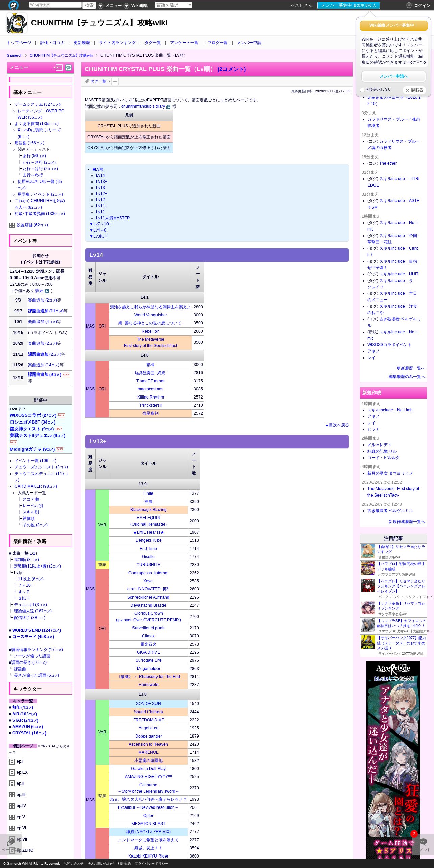Open the song Blackmagik Blazing
The image size is (434, 868).
click(148, 510)
